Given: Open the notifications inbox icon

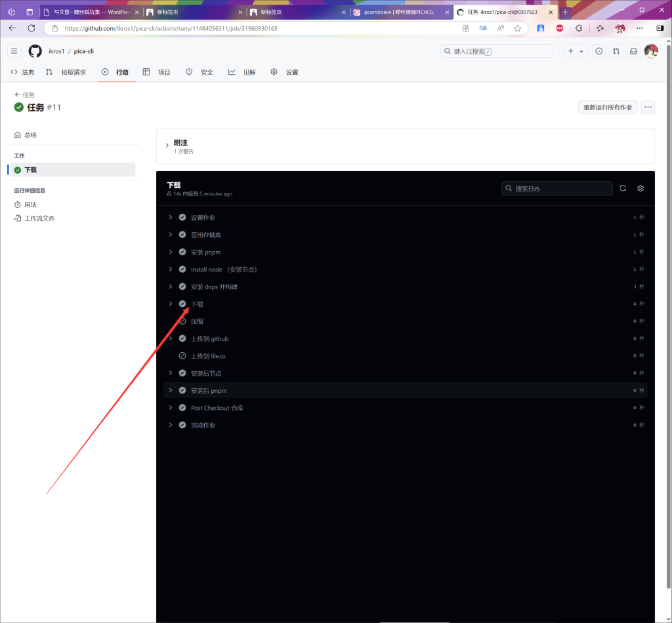Looking at the screenshot, I should pyautogui.click(x=633, y=51).
